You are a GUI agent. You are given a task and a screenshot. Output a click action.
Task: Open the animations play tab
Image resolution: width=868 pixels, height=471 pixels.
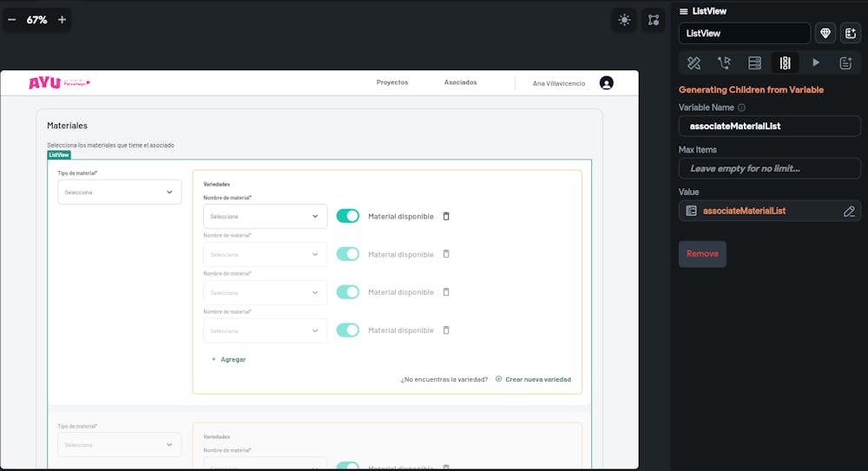coord(815,63)
